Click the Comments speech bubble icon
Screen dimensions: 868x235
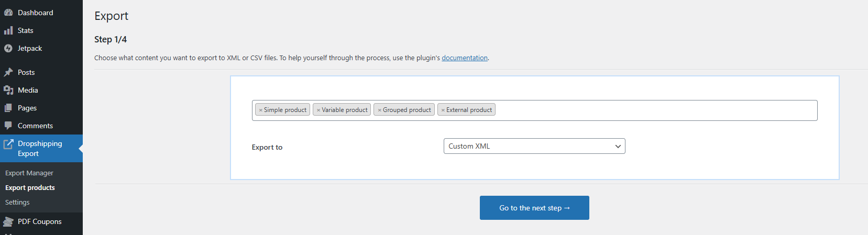[8, 126]
